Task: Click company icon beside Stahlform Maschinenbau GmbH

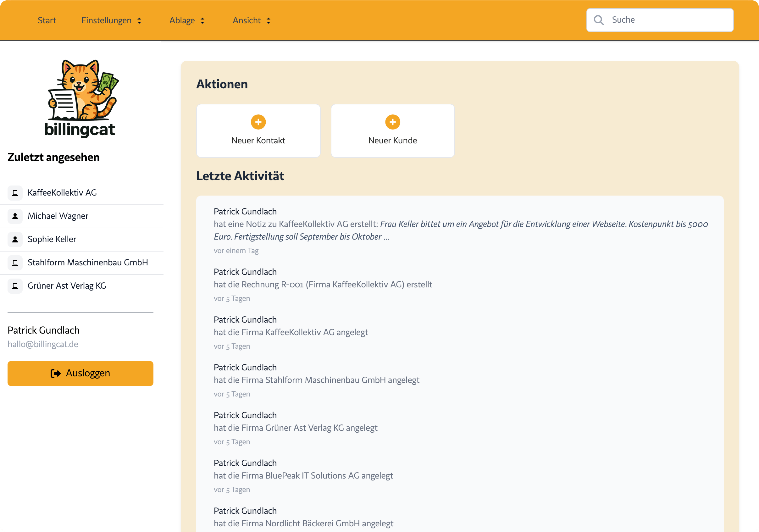Action: click(15, 263)
